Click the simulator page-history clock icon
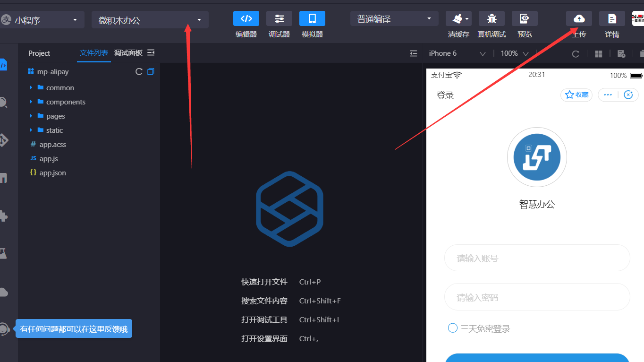This screenshot has width=644, height=362. coord(621,54)
